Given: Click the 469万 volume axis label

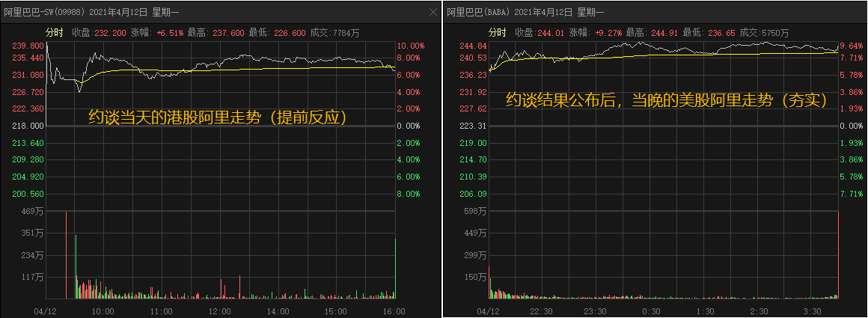Looking at the screenshot, I should click(34, 212).
